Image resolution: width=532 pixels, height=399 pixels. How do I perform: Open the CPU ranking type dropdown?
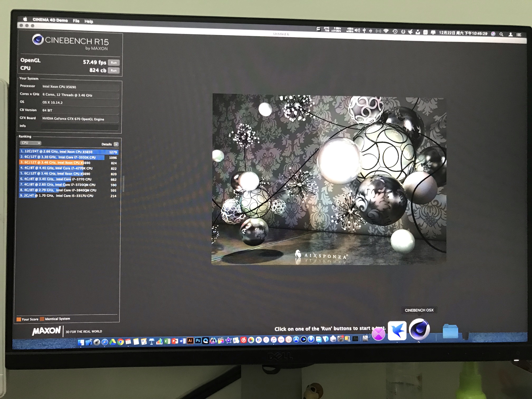coord(30,143)
